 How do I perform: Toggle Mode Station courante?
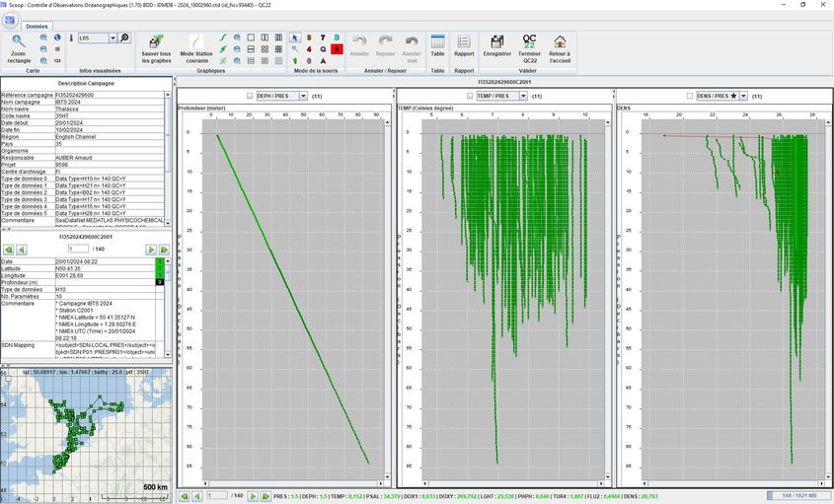coord(196,49)
